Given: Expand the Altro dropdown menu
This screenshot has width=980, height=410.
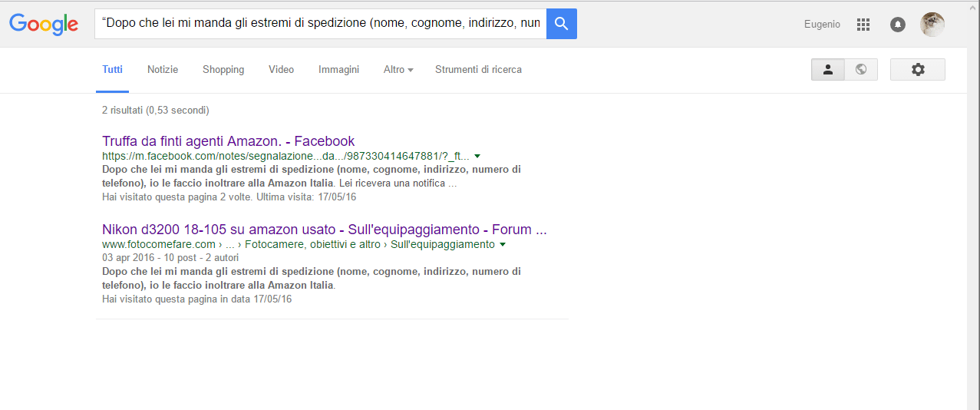Looking at the screenshot, I should tap(398, 70).
